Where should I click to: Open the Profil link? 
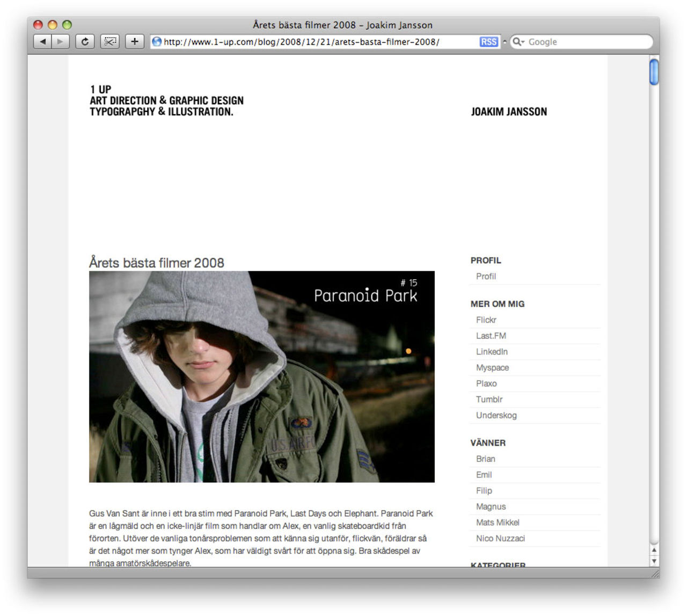pyautogui.click(x=486, y=276)
